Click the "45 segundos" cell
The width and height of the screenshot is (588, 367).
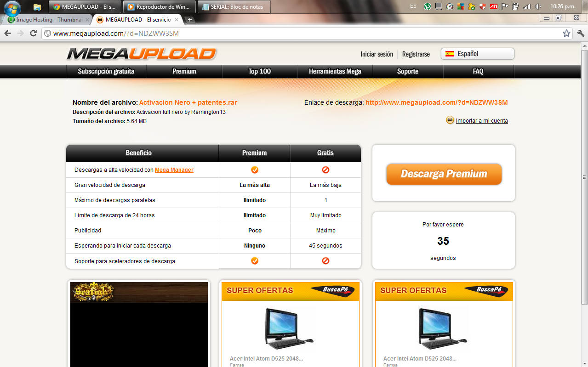[325, 246]
